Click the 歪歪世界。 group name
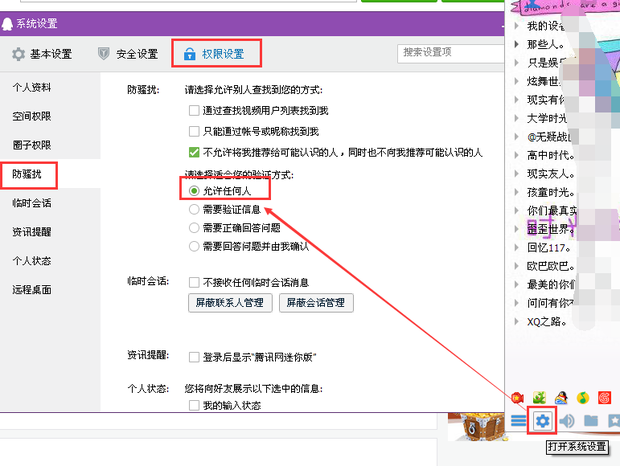 [551, 229]
